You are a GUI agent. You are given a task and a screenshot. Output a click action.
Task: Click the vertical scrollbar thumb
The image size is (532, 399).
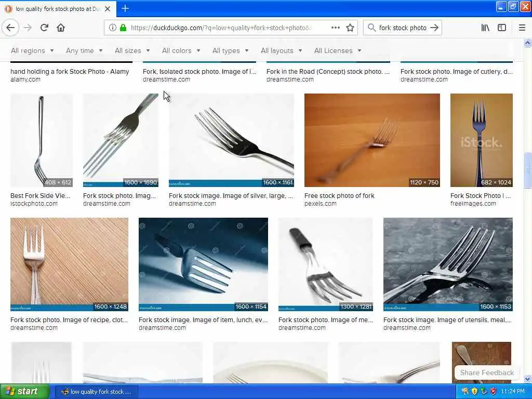coord(528,170)
